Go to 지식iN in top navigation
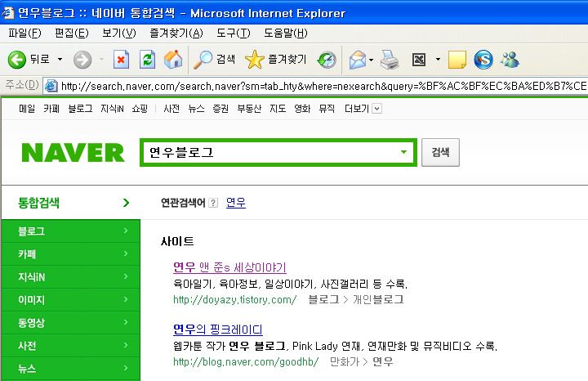The image size is (588, 381). coord(112,109)
